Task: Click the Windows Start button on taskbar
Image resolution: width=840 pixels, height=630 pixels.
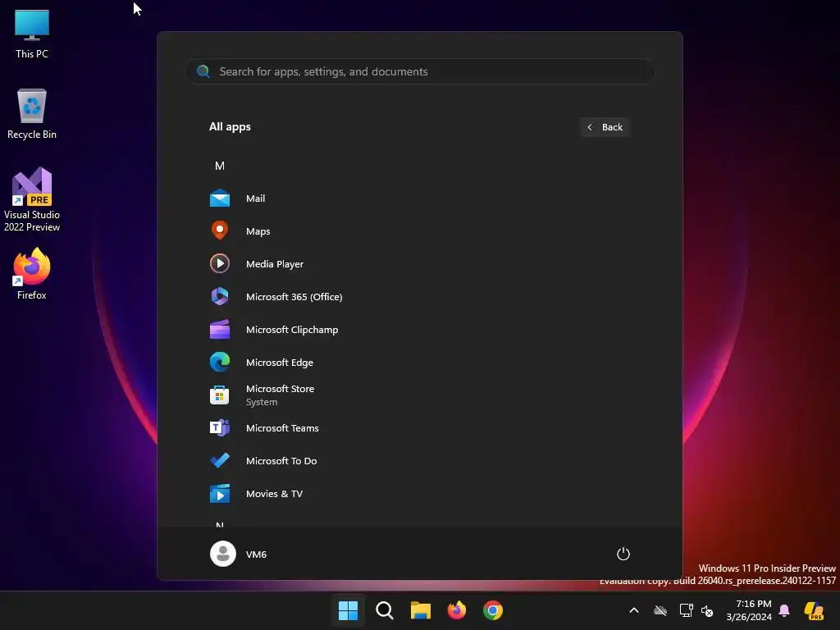Action: 348,610
